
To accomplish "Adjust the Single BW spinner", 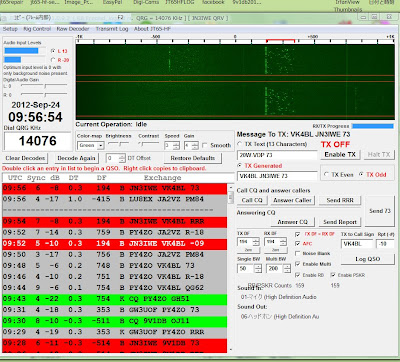I will (x=249, y=268).
